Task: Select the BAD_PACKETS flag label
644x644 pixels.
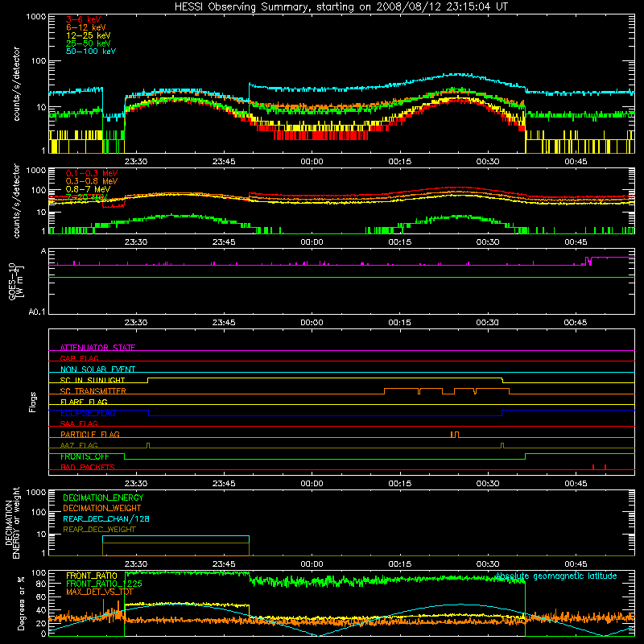Action: (x=88, y=467)
